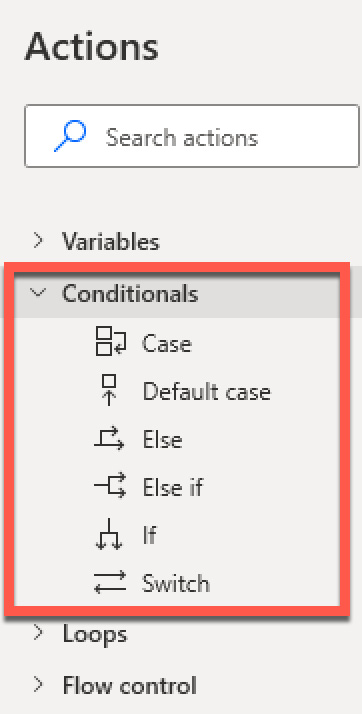The image size is (362, 714).
Task: Click the Else action arrow icon
Action: tap(109, 439)
